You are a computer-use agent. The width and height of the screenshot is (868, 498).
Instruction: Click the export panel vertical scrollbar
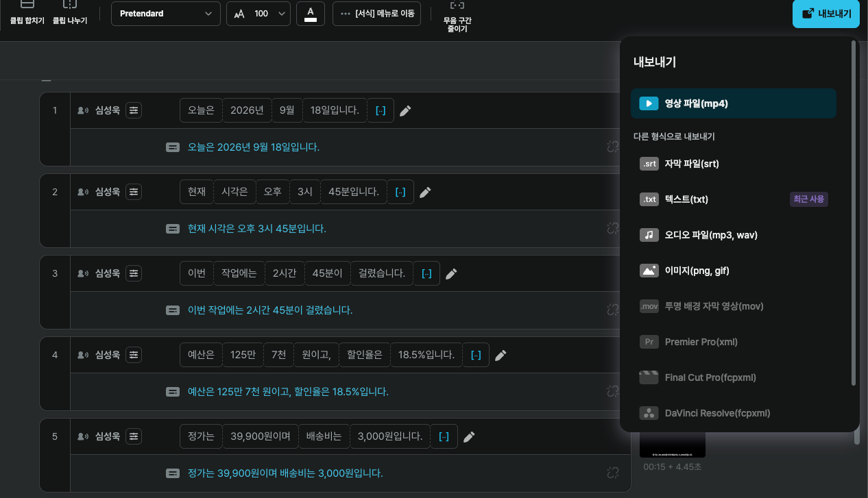click(x=854, y=213)
